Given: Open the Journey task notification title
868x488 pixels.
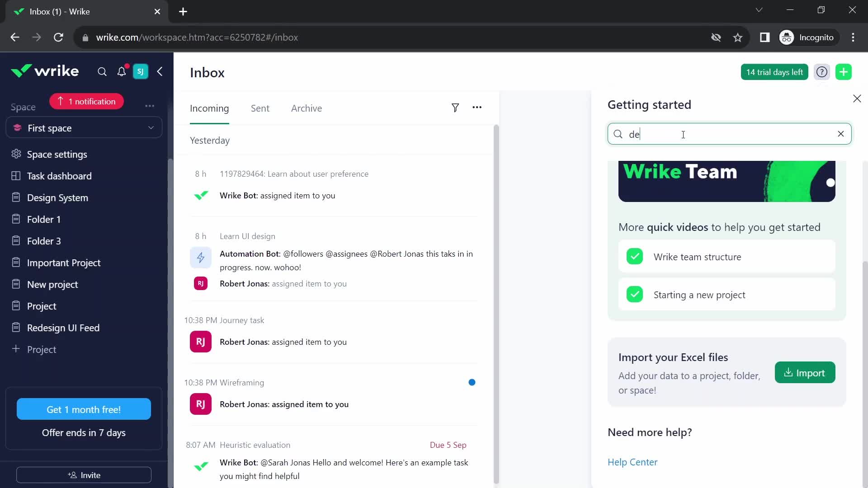Looking at the screenshot, I should 242,320.
